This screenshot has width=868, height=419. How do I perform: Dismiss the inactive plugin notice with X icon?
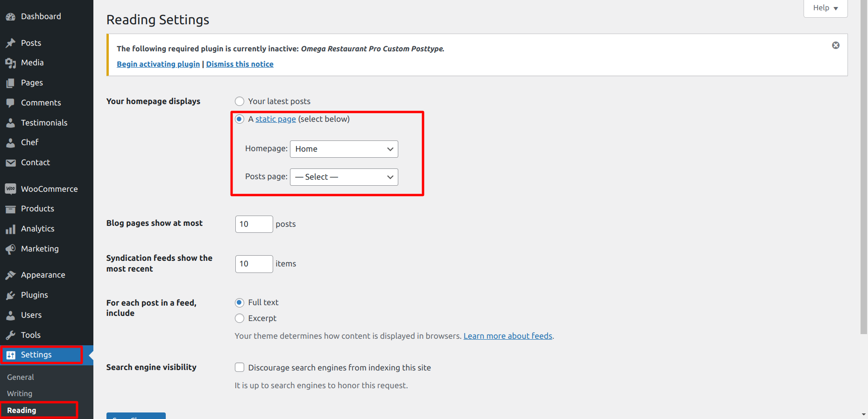(835, 45)
